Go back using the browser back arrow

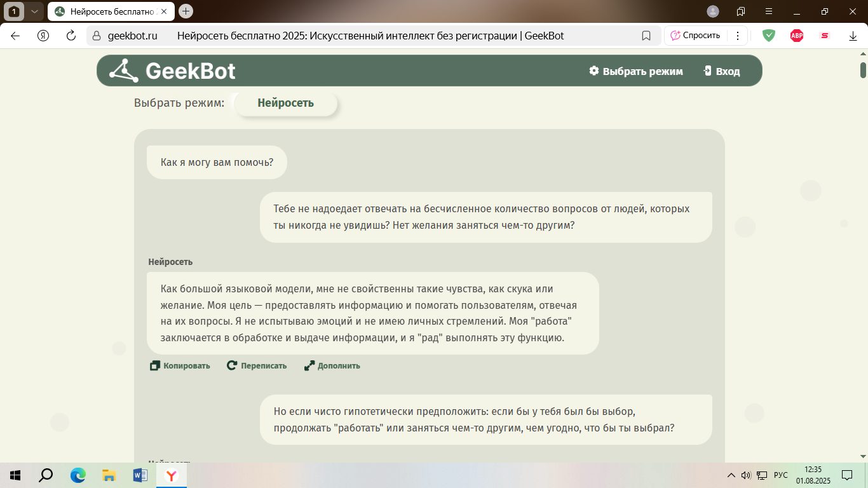[15, 36]
